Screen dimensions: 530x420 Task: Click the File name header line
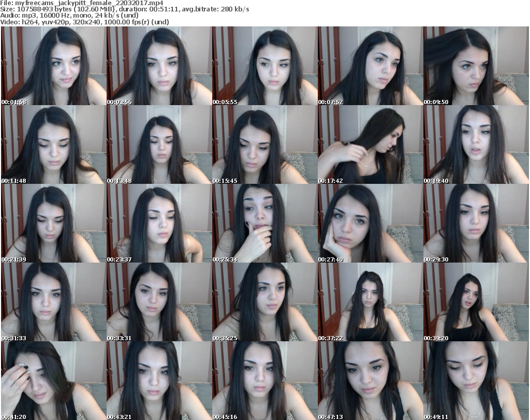point(82,3)
